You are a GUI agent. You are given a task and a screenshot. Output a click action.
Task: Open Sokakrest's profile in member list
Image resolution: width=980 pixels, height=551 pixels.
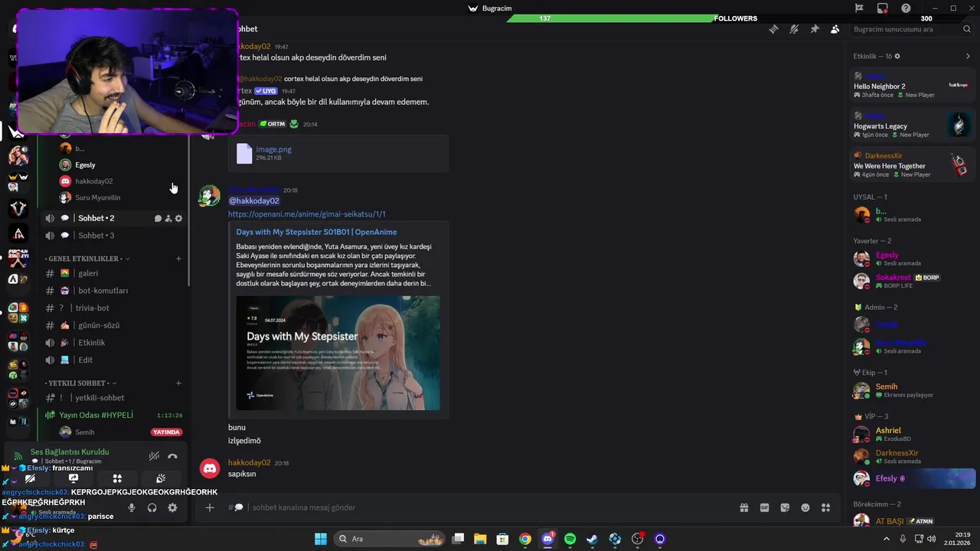coord(913,281)
